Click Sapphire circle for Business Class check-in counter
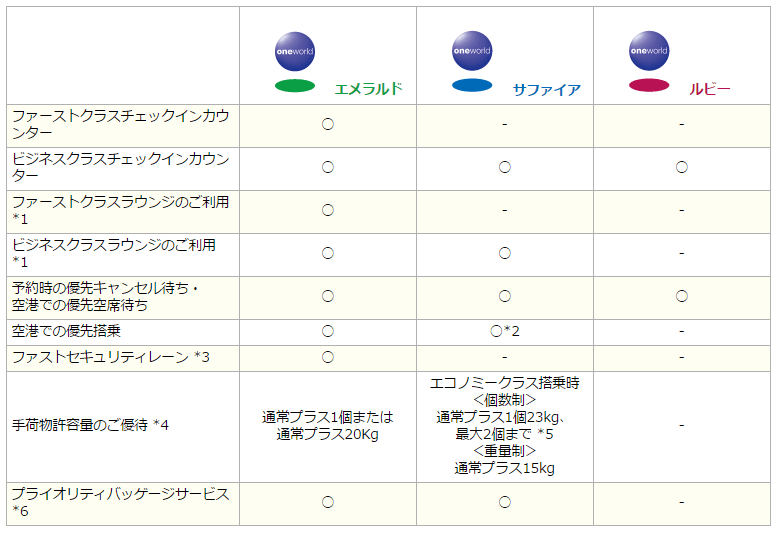 point(505,168)
